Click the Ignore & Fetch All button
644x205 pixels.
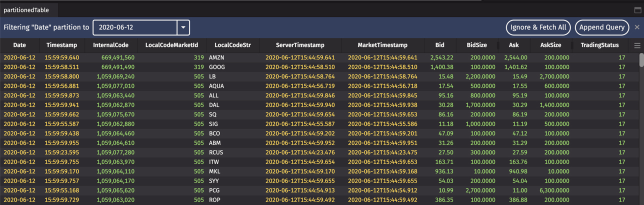[x=538, y=27]
